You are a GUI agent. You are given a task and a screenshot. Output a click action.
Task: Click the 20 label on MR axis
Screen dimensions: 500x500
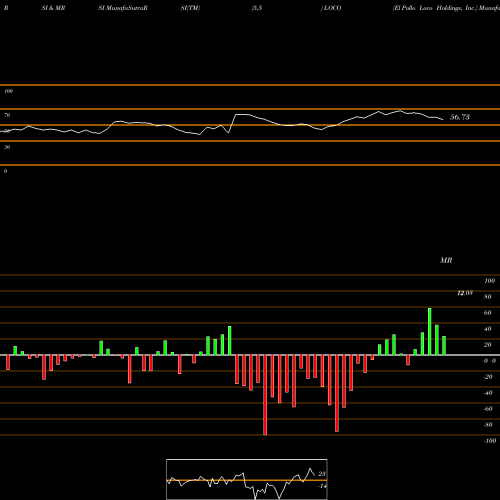488,345
